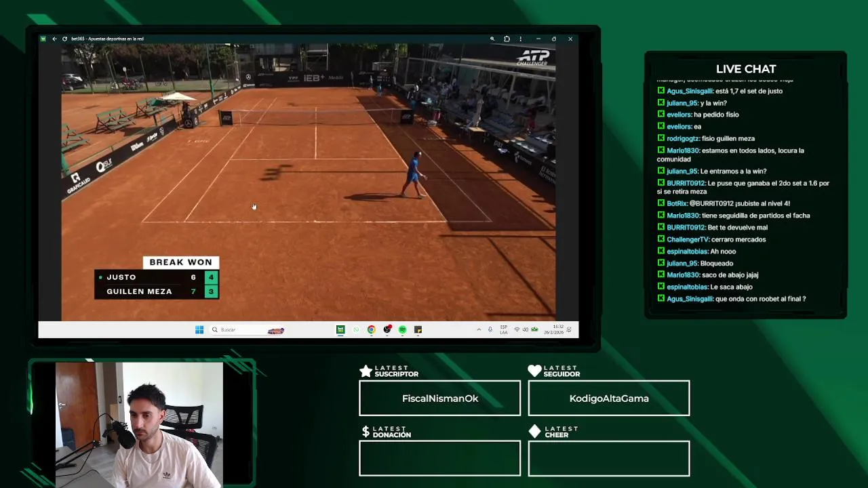This screenshot has height=488, width=868.
Task: Click the LIVE CHAT header
Action: [746, 69]
